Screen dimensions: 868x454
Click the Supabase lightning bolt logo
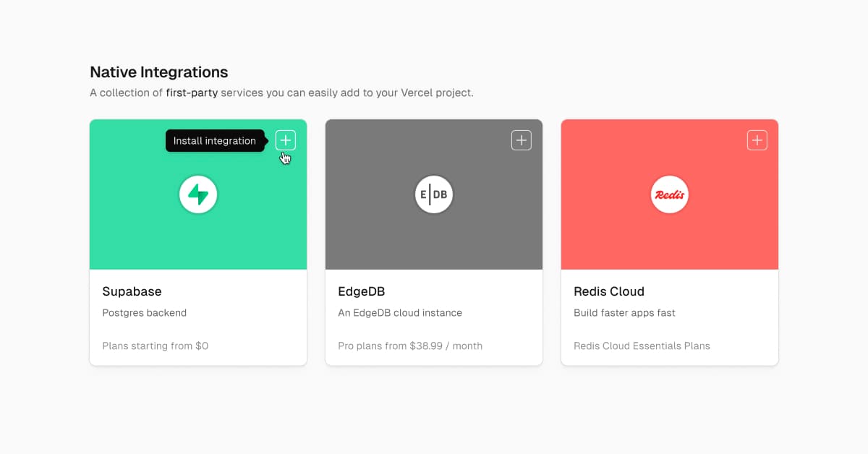tap(198, 194)
